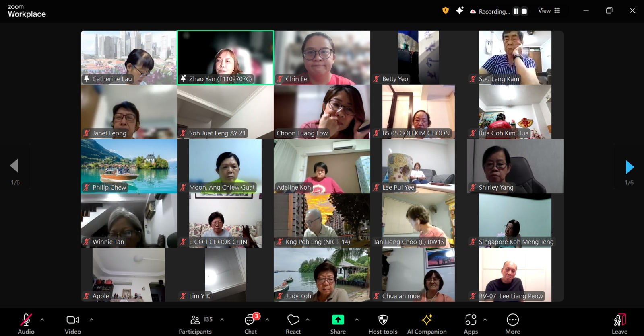This screenshot has width=644, height=336.
Task: Open Host tools shield
Action: (x=383, y=324)
